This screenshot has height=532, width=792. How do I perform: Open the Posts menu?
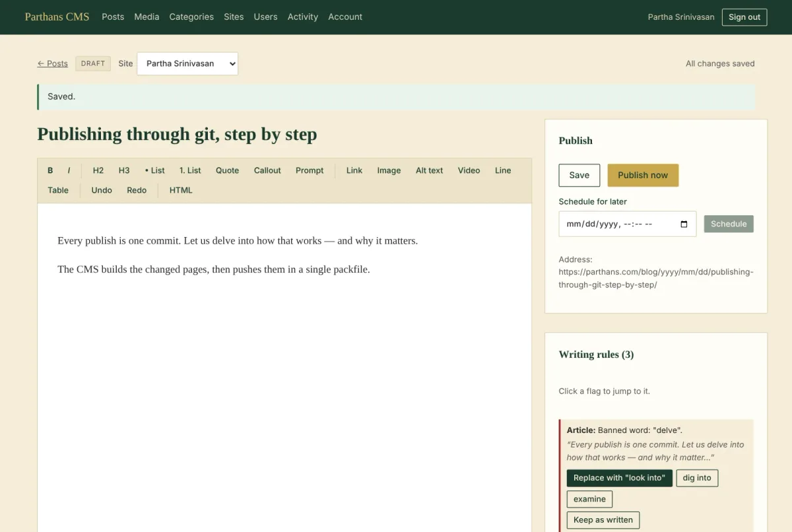pyautogui.click(x=113, y=17)
